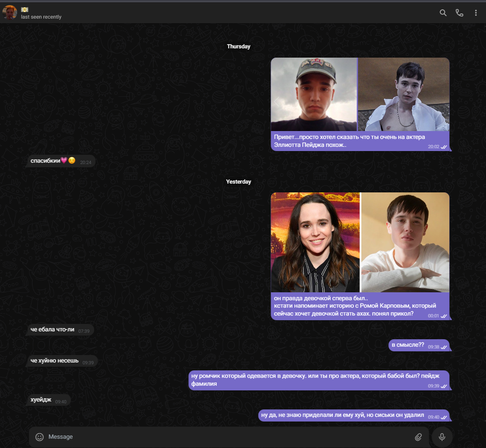Click the Thursday date label

pyautogui.click(x=239, y=46)
